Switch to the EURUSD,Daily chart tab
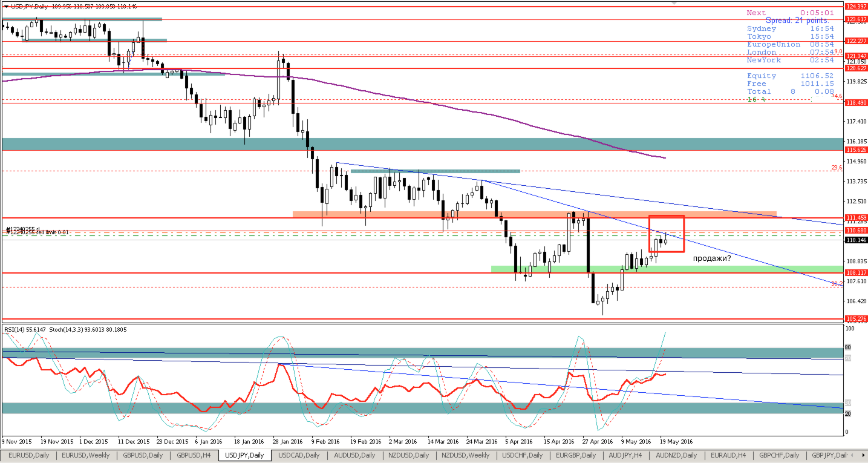 pos(30,455)
